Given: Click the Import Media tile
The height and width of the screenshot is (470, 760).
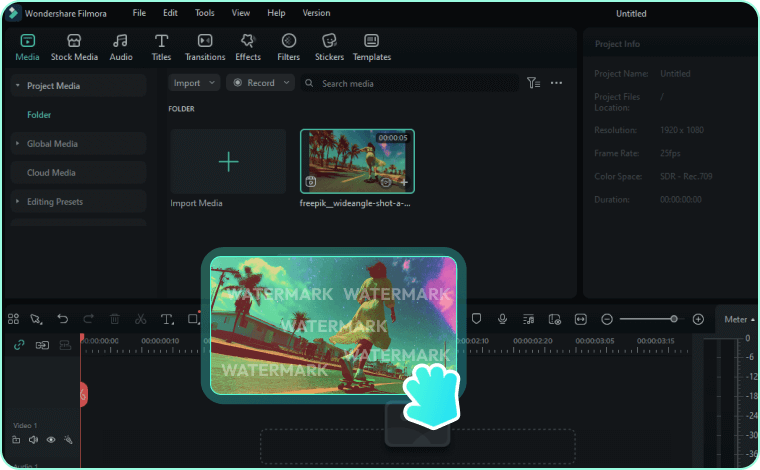Looking at the screenshot, I should (228, 162).
